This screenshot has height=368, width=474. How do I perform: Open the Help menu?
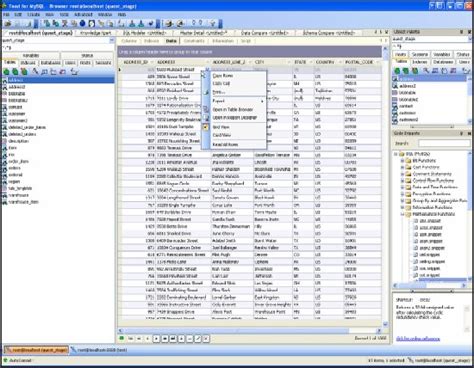[x=122, y=15]
